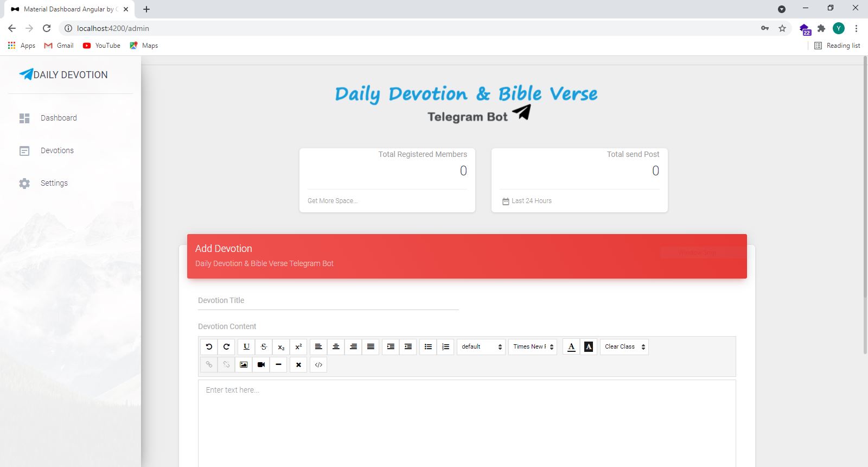Toggle superscript formatting
868x467 pixels.
click(x=298, y=347)
